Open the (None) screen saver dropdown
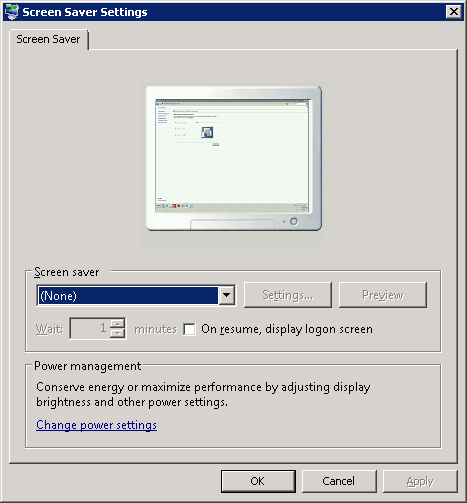 pyautogui.click(x=226, y=295)
